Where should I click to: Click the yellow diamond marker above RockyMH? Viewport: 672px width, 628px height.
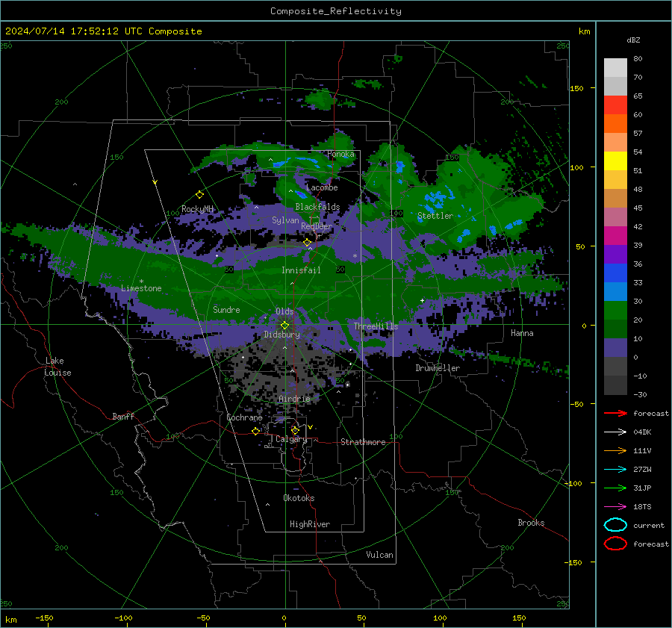pyautogui.click(x=199, y=195)
